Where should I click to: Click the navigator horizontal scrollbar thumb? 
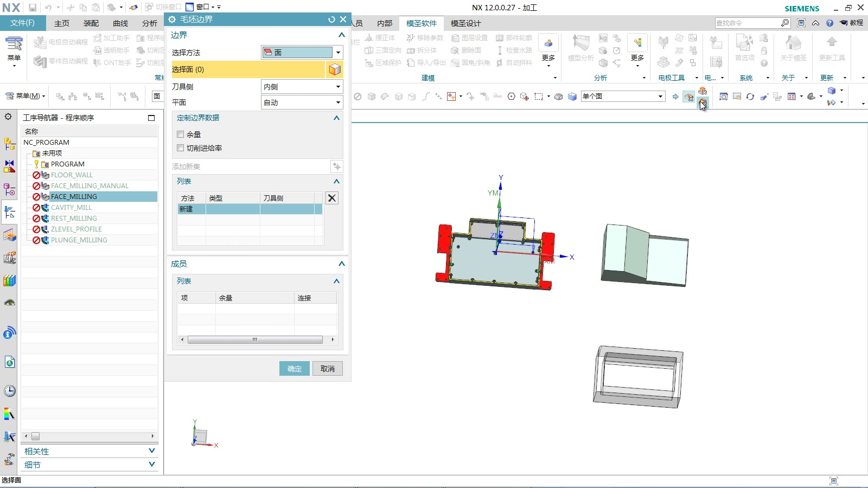[x=35, y=436]
